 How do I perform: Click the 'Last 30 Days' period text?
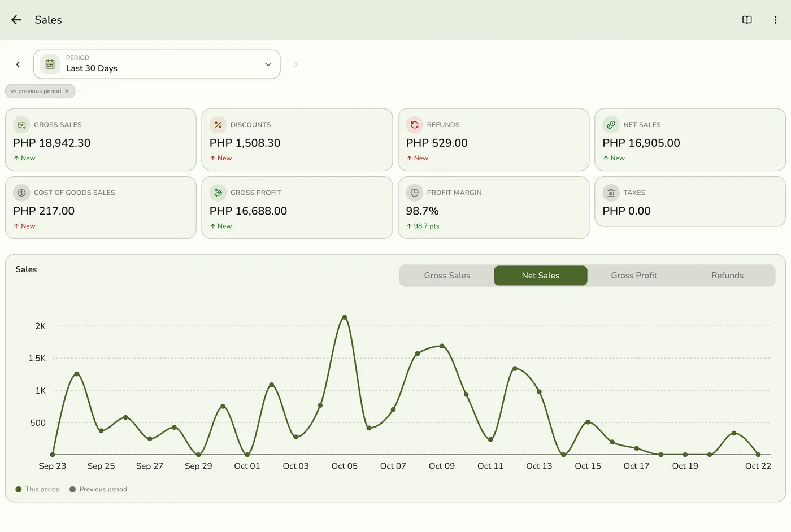click(92, 68)
